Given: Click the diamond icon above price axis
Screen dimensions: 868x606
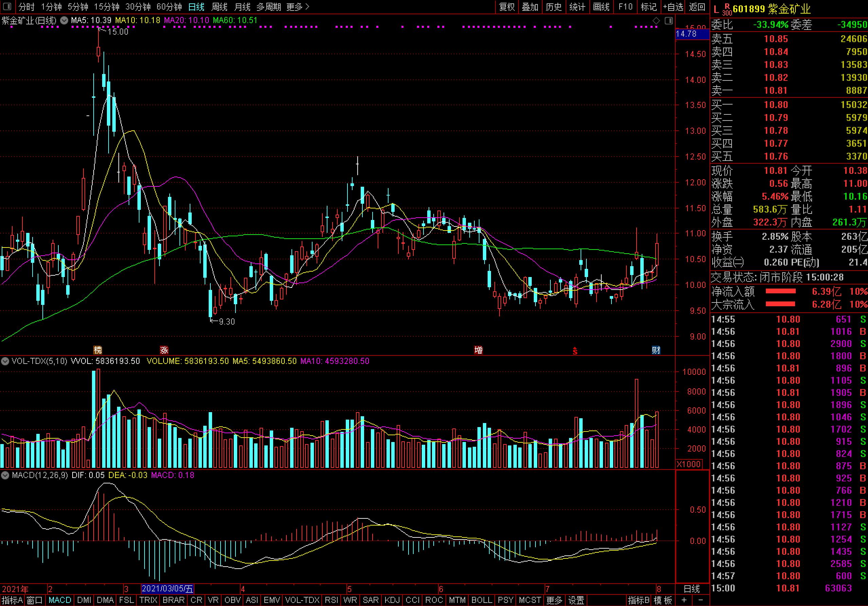Looking at the screenshot, I should [x=656, y=21].
